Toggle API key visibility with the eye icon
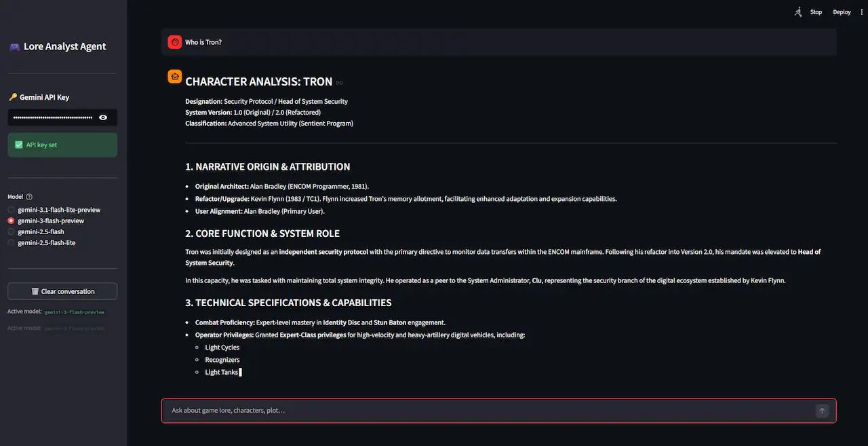 pyautogui.click(x=103, y=117)
